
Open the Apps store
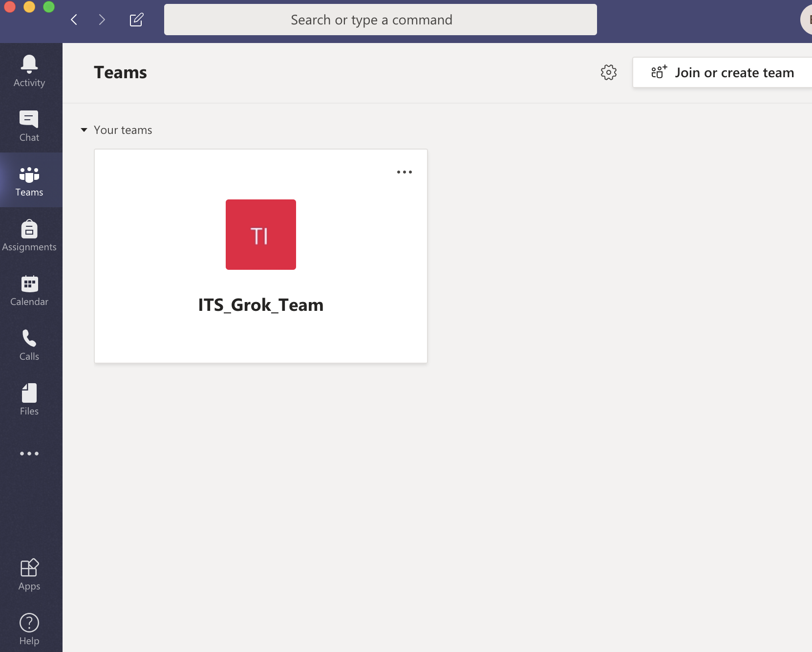click(29, 574)
